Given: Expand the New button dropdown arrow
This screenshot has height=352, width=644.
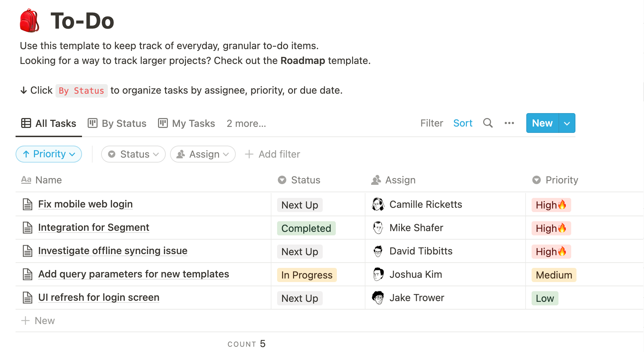Looking at the screenshot, I should click(567, 123).
